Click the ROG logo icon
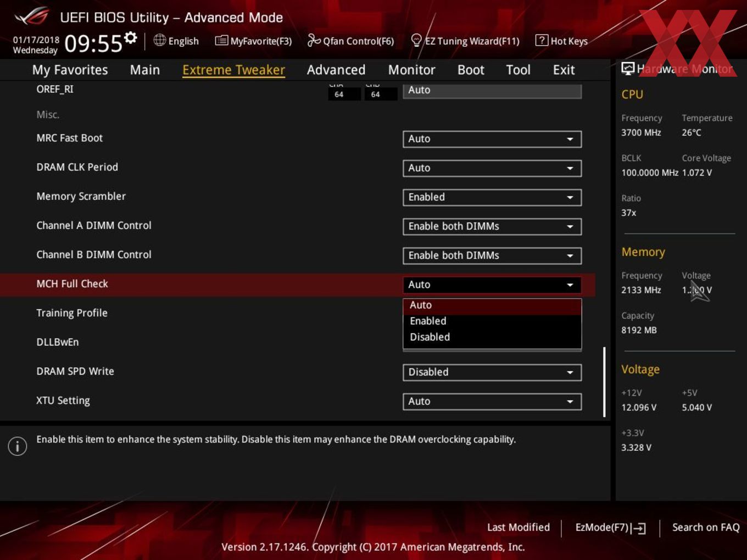The width and height of the screenshot is (747, 560). (x=32, y=16)
